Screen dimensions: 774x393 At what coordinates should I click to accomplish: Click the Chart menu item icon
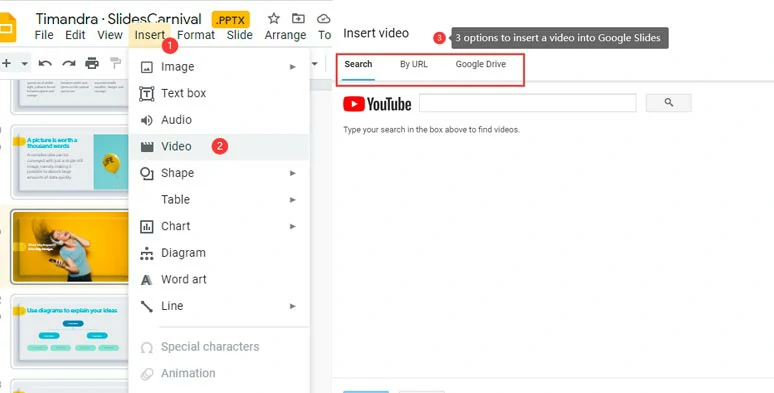(147, 227)
